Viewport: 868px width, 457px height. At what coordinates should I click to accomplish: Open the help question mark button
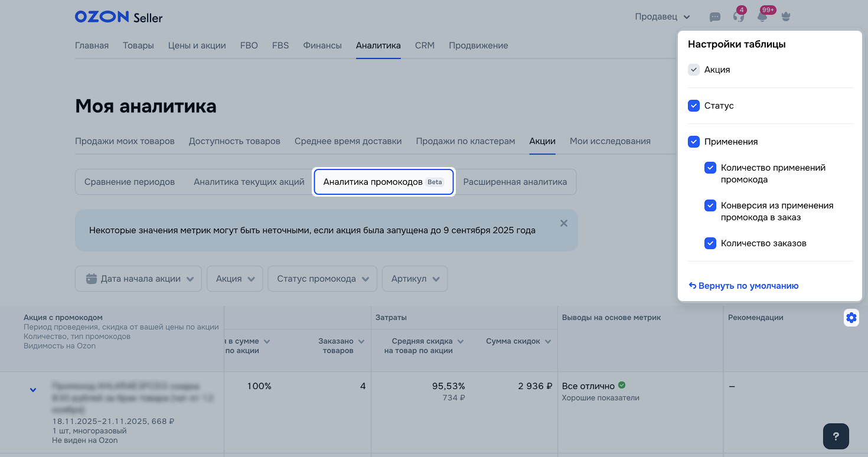(x=836, y=437)
